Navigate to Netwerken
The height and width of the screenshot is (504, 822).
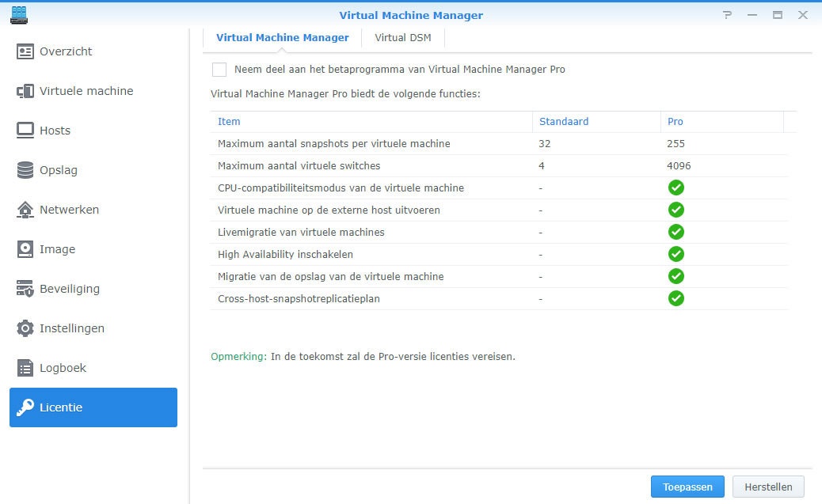[x=93, y=210]
